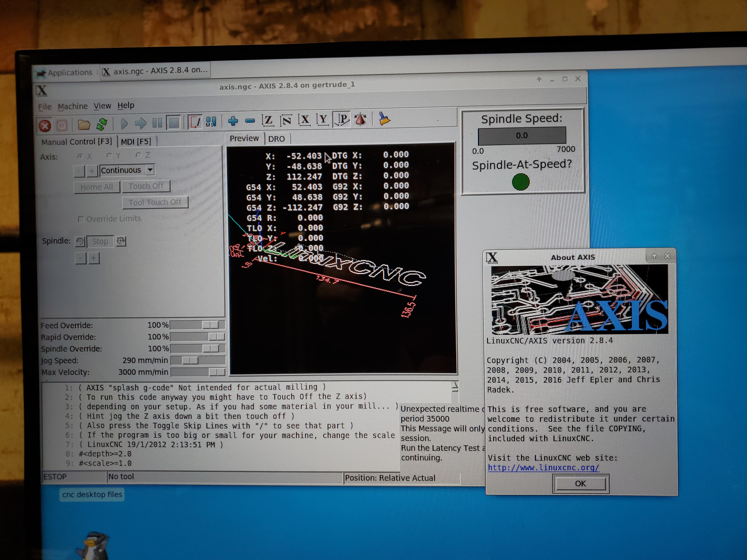Viewport: 747px width, 560px height.
Task: Select G-code line 8 #<depth>=2.0
Action: (105, 454)
